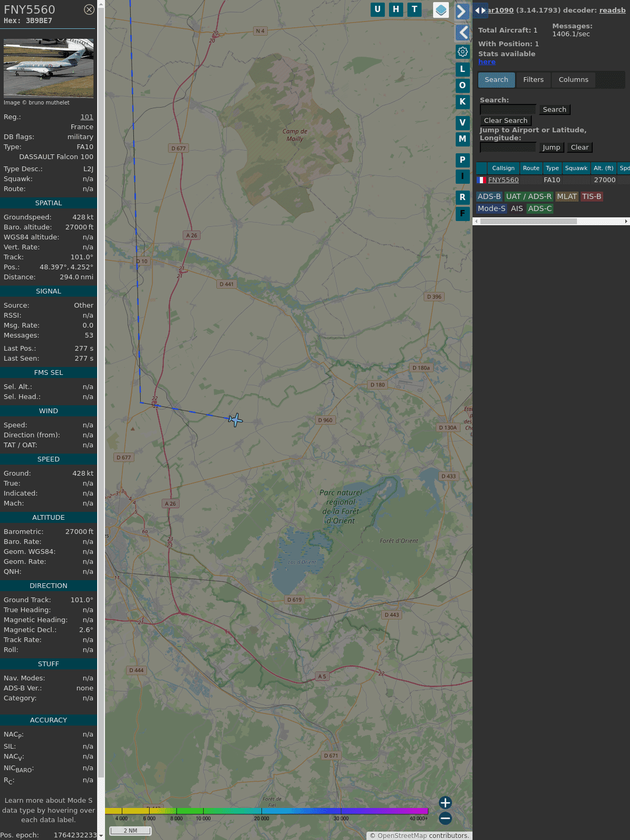630x840 pixels.
Task: Expand sidebar with right chevron arrow
Action: point(461,12)
